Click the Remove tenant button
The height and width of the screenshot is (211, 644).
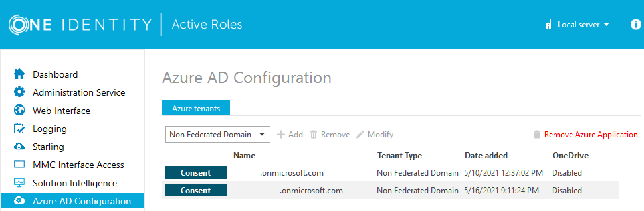click(x=330, y=135)
